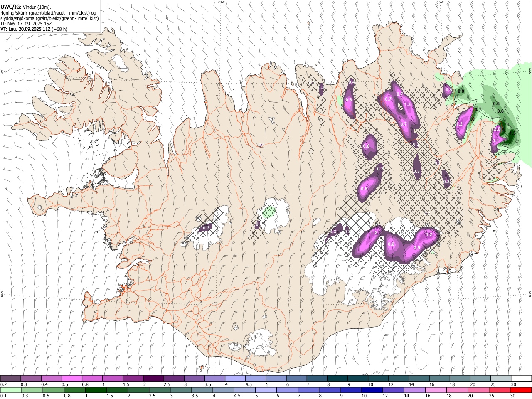Click the 0.9 precipitation value on the map
532x399 pixels.
[417, 248]
